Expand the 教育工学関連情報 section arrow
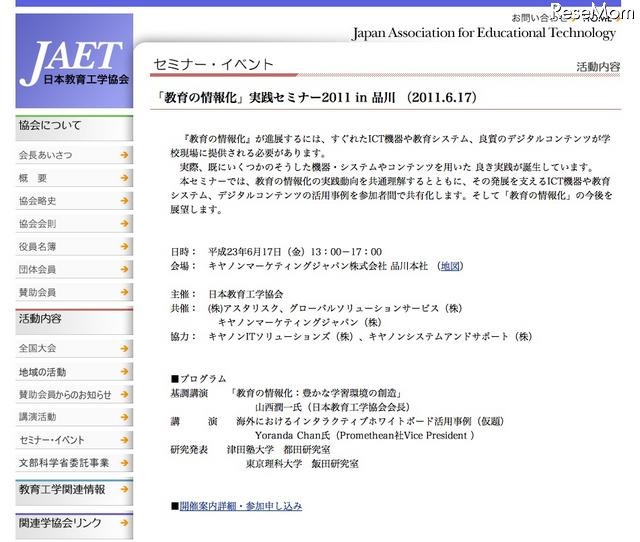Image resolution: width=640 pixels, height=542 pixels. (x=123, y=491)
